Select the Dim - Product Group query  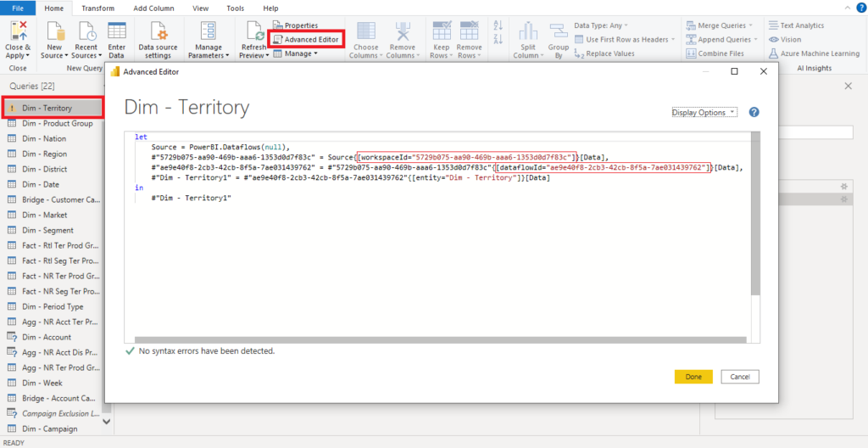click(57, 123)
